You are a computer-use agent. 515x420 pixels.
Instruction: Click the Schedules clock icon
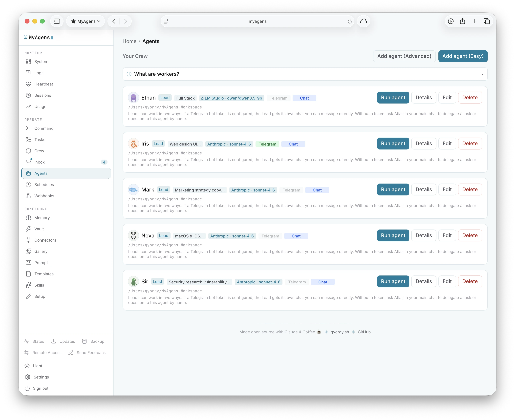tap(28, 185)
